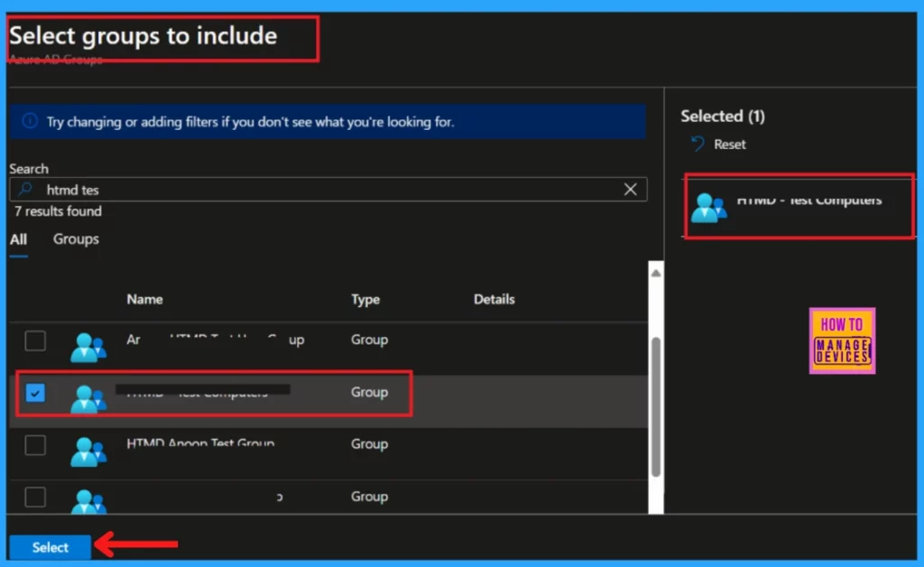The width and height of the screenshot is (924, 567).
Task: Switch to the All tab
Action: [x=18, y=239]
